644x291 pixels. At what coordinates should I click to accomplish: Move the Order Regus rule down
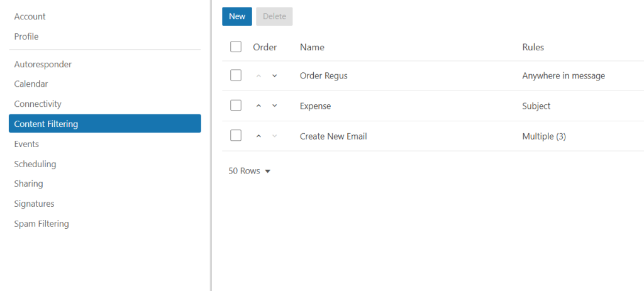274,76
